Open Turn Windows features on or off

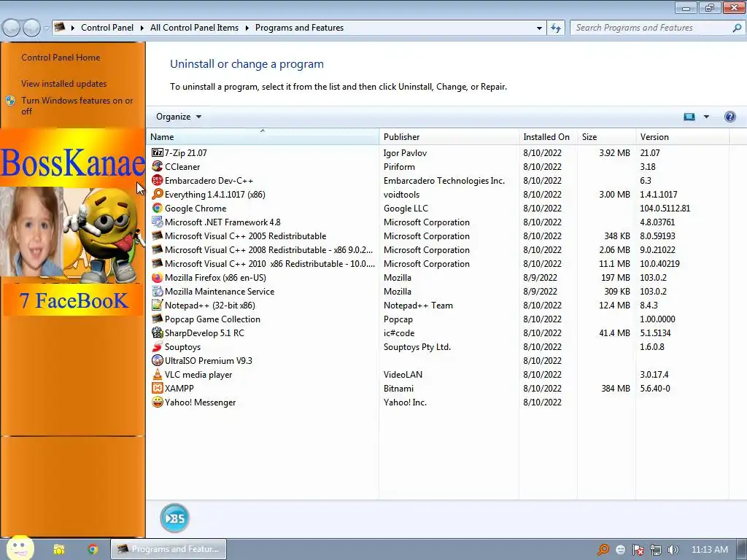tap(77, 106)
